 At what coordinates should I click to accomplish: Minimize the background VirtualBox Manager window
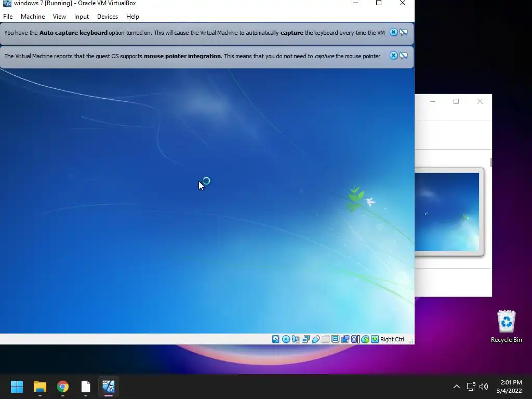click(x=433, y=101)
